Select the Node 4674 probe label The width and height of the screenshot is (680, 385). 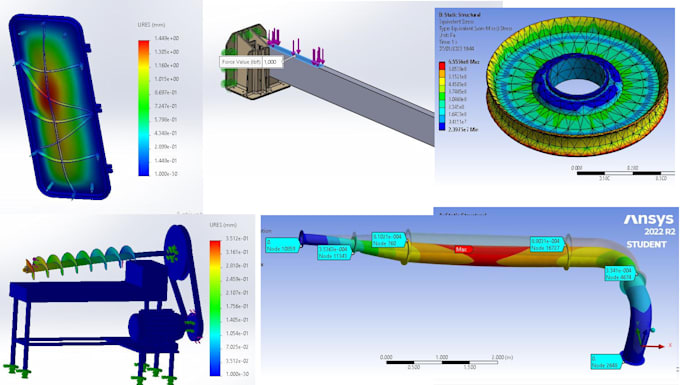click(620, 274)
